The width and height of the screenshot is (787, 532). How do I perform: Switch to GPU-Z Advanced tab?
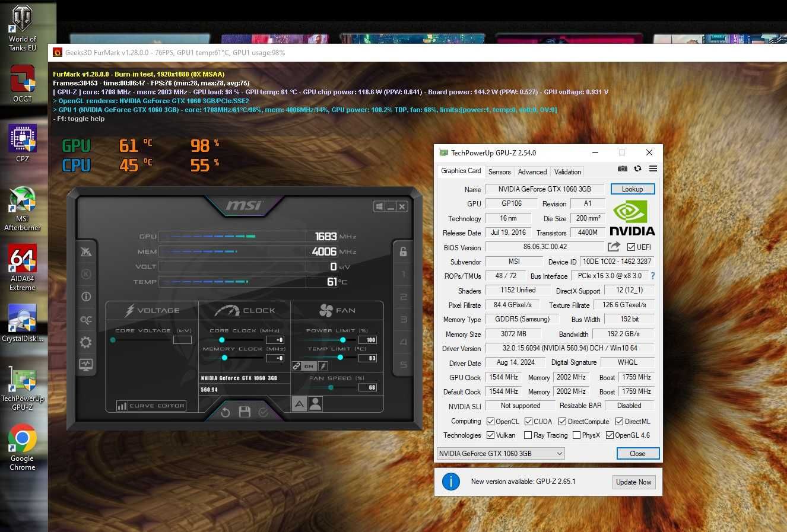(x=532, y=172)
